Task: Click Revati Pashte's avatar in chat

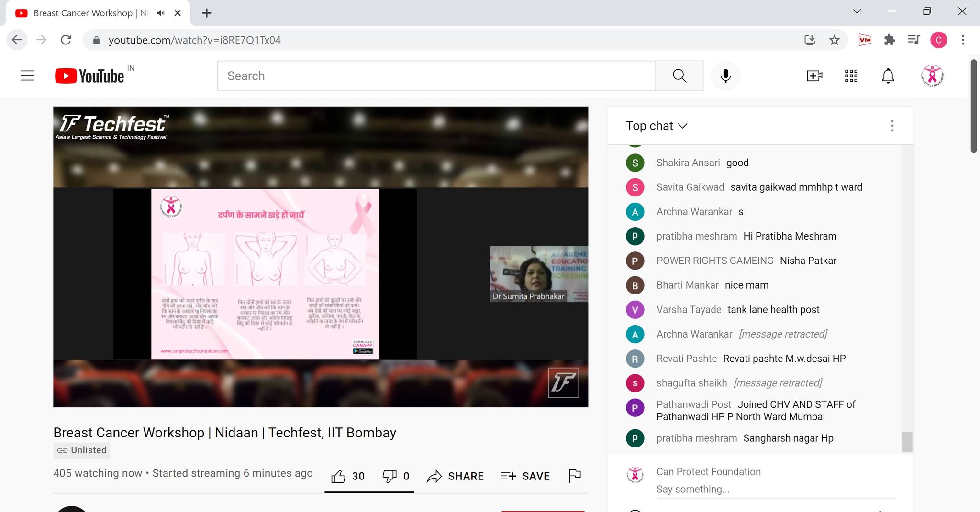Action: (x=635, y=359)
